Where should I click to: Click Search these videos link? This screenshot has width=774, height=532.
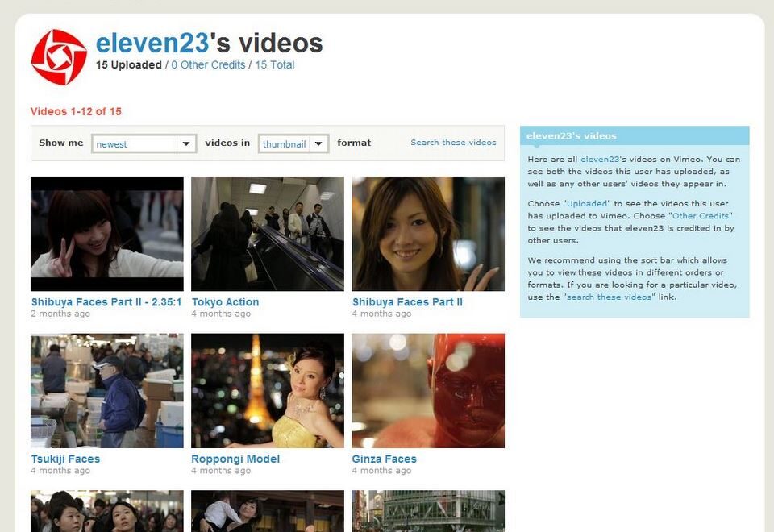point(453,142)
